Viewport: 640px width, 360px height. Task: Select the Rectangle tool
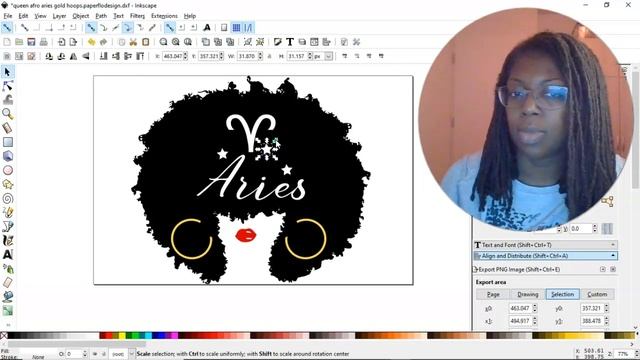7,142
